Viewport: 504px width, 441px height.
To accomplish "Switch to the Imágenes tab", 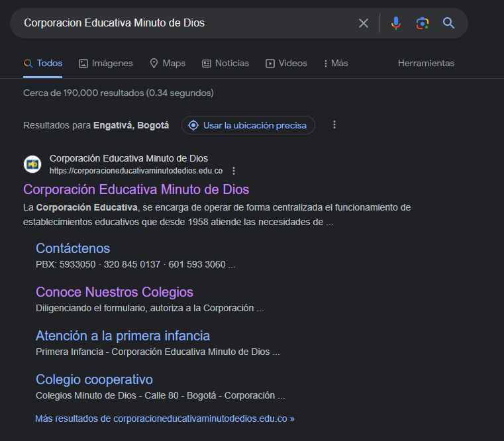I will point(106,64).
